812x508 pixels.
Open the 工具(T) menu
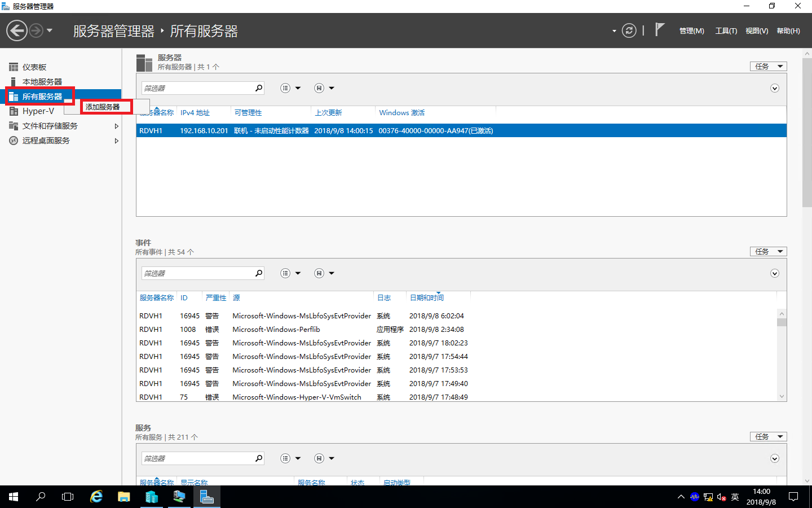[x=726, y=31]
